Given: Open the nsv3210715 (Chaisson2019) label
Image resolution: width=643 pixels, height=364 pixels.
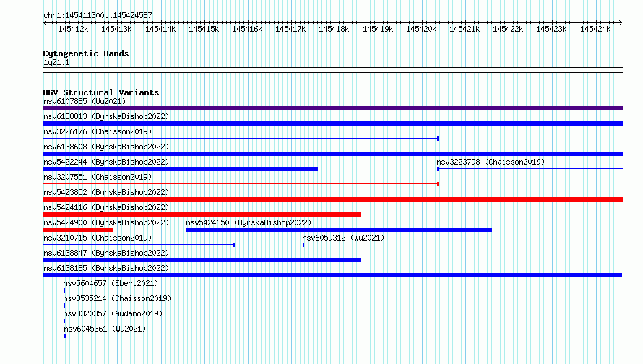Looking at the screenshot, I should tap(98, 238).
